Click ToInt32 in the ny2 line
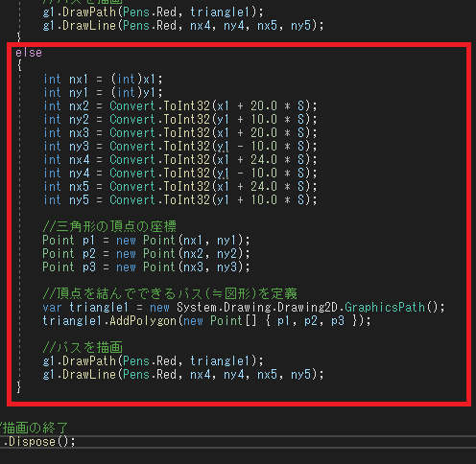Screen dimensions: 476x464 187,120
